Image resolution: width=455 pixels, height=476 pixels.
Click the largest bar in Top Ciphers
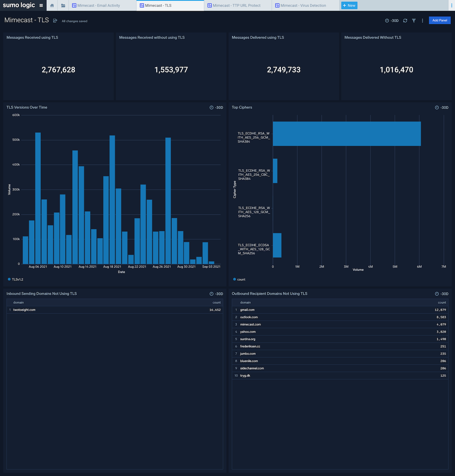[346, 134]
